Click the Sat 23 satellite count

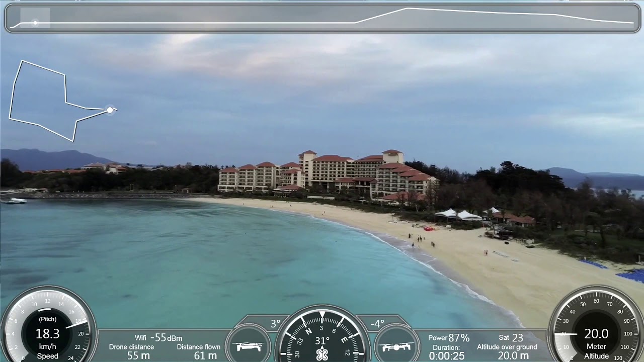[511, 338]
